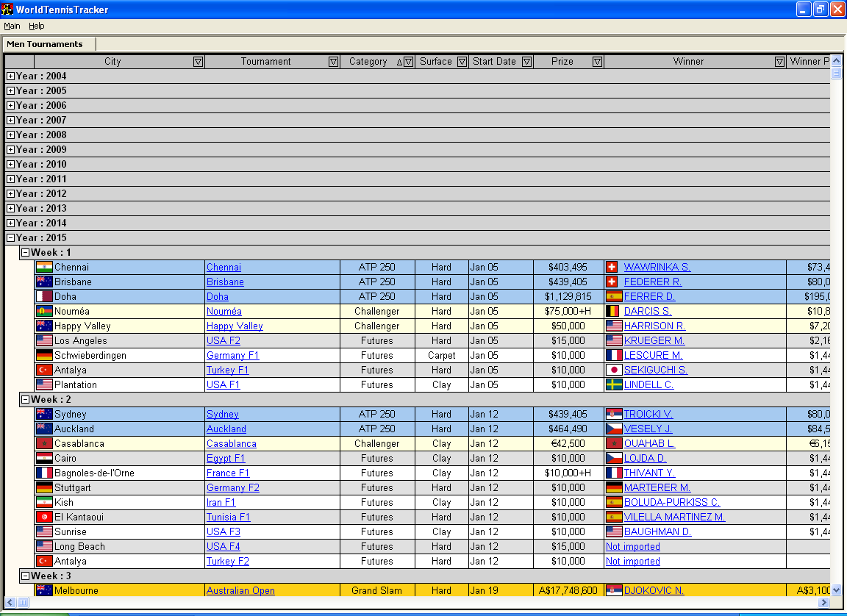Expand the Year : 2008 group

(x=10, y=135)
